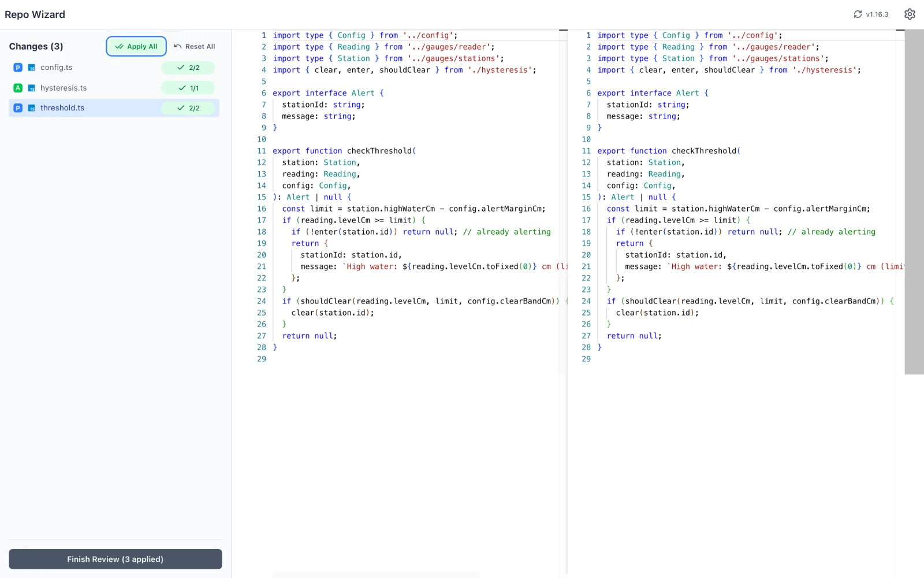The image size is (924, 578).
Task: Select the threshold.ts file name in Changes
Action: coord(62,108)
